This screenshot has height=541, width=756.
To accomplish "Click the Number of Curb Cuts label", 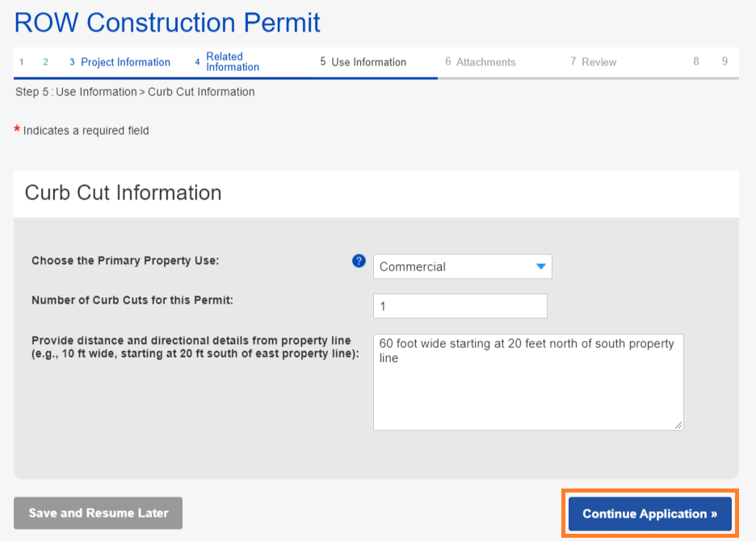I will (132, 300).
